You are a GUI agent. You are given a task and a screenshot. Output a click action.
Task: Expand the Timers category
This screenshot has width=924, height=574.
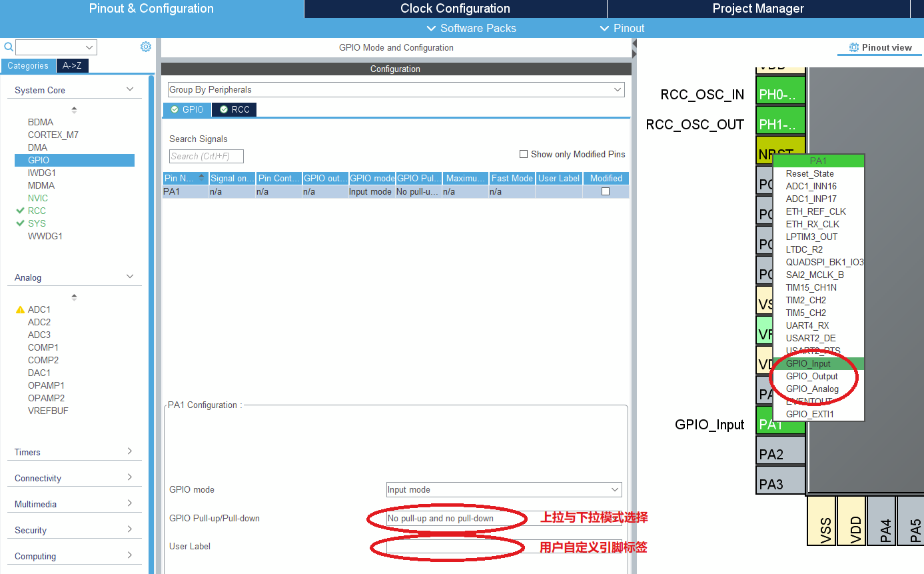(130, 451)
